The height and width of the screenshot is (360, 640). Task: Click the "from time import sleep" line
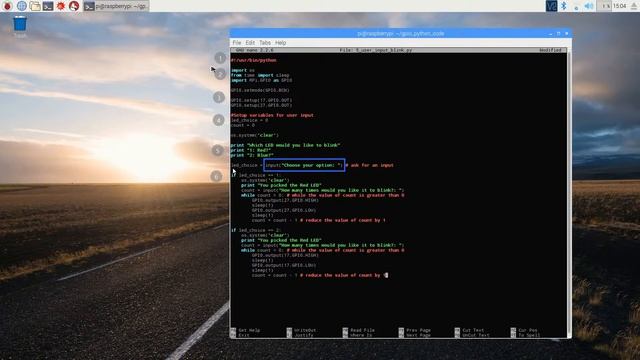pyautogui.click(x=260, y=75)
